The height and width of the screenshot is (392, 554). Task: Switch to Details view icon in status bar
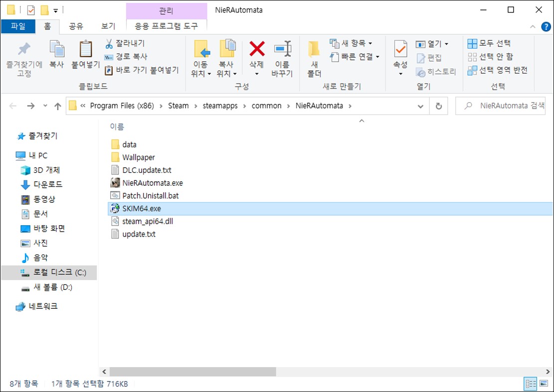point(531,384)
